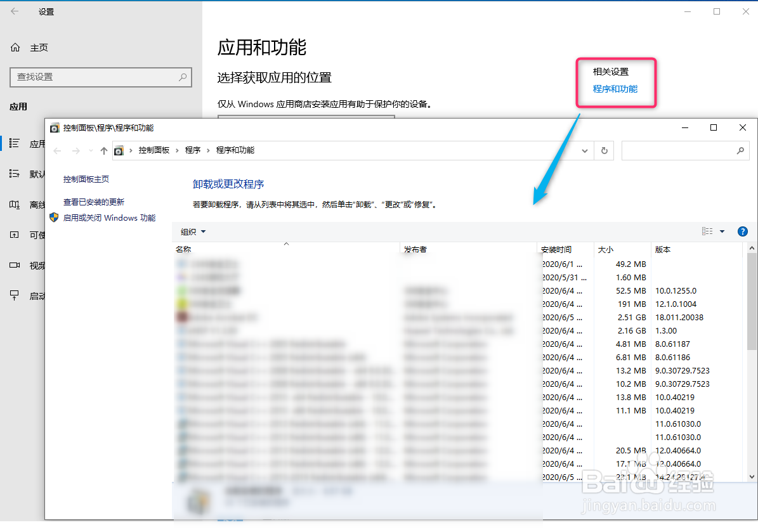Open 查看已安装的更新 link
This screenshot has width=758, height=532.
point(94,202)
